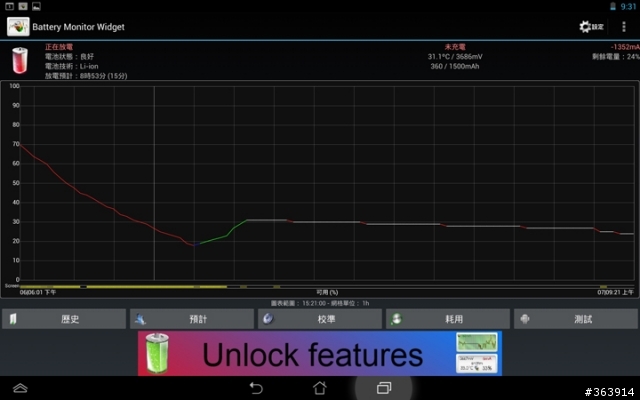Image resolution: width=640 pixels, height=400 pixels.
Task: Tap the 電池狀態 良好 health line
Action: click(69, 57)
